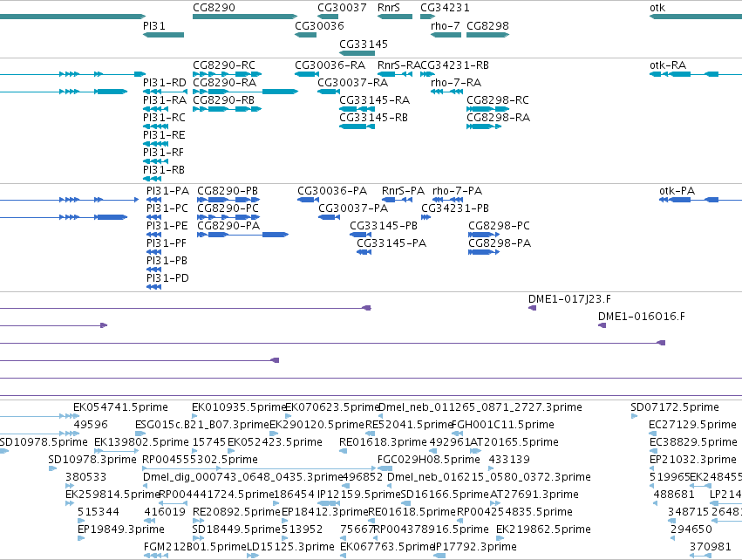742x560 pixels.
Task: Select BAC end DME1-016O16.F
Action: [x=602, y=325]
